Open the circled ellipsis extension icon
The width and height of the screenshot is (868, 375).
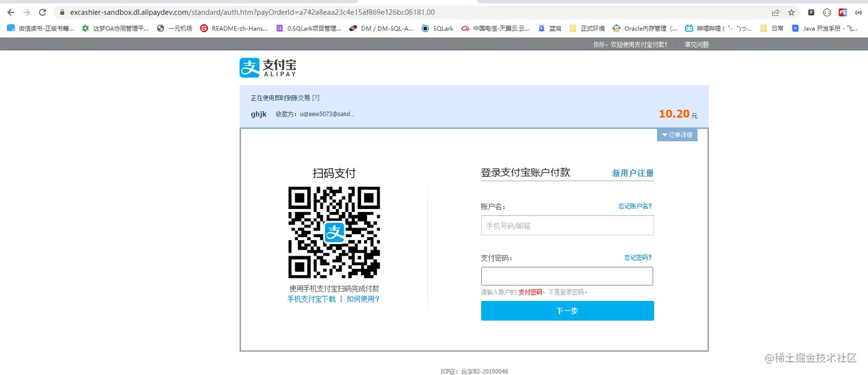pos(827,12)
